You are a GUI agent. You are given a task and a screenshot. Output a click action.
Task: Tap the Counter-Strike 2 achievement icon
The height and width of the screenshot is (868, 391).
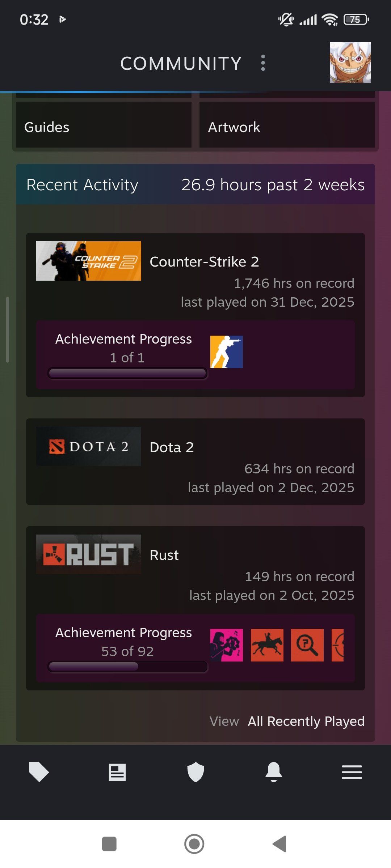coord(227,352)
